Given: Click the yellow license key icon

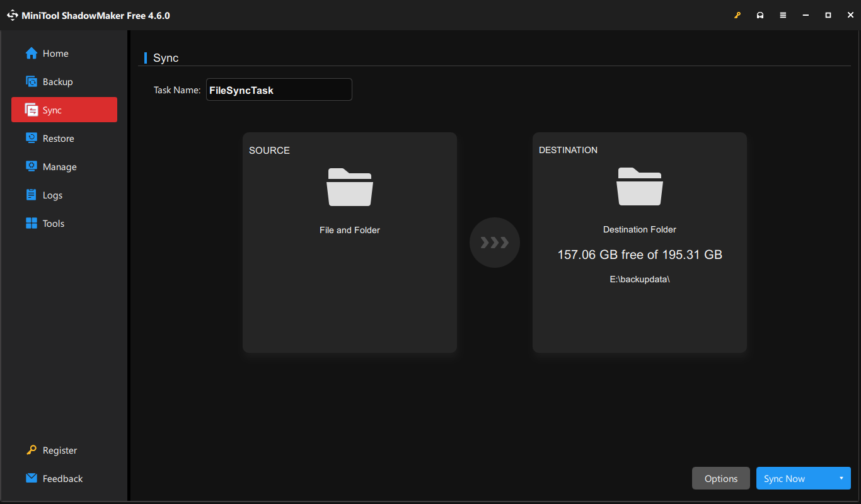Looking at the screenshot, I should pos(737,14).
